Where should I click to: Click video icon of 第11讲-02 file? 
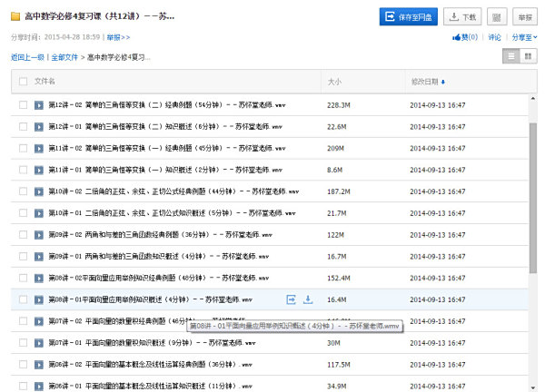pos(39,148)
